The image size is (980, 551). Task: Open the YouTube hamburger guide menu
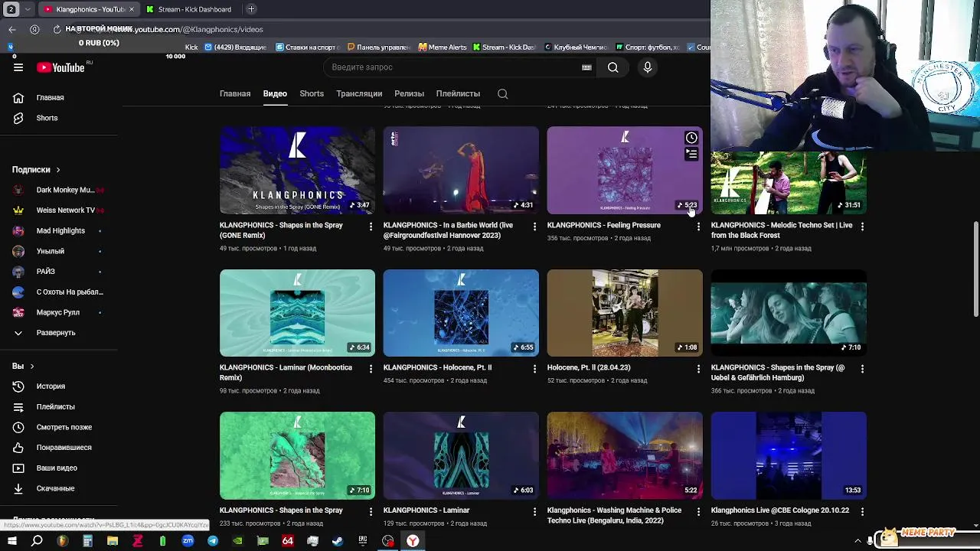tap(18, 67)
